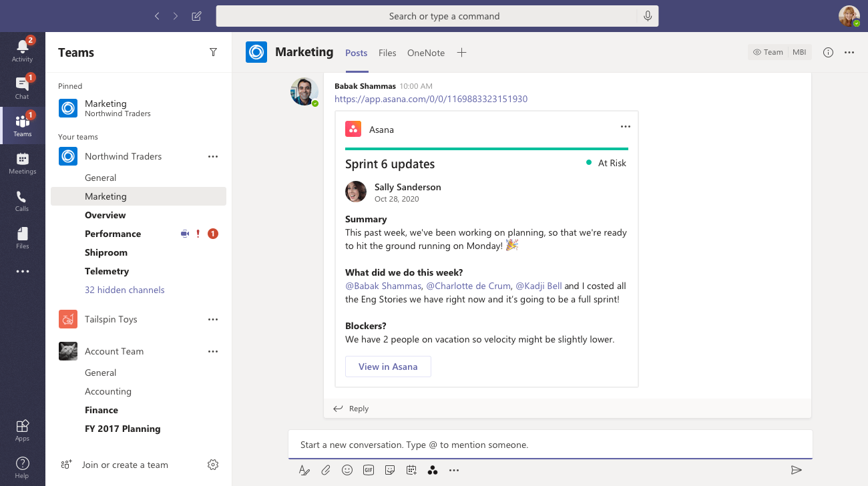Screen dimensions: 868x486
Task: Click the new conversation message box
Action: [550, 445]
